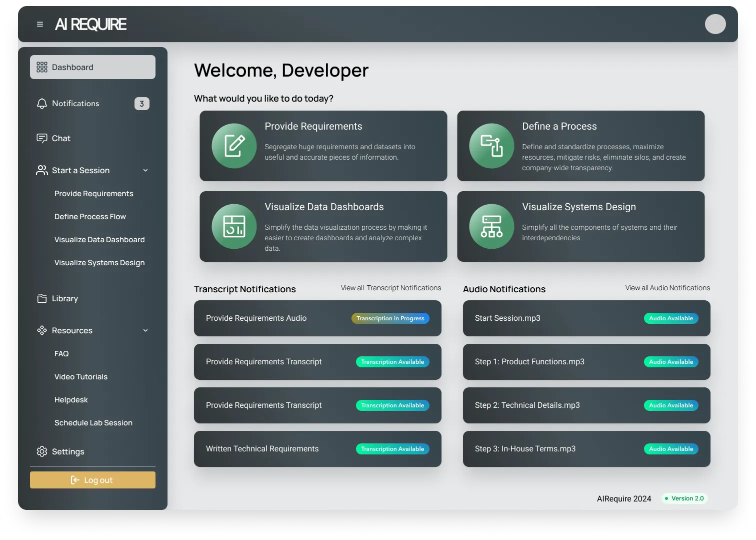Open the Visualize Data Dashboards card
Screen dimensions: 756x540
(323, 226)
